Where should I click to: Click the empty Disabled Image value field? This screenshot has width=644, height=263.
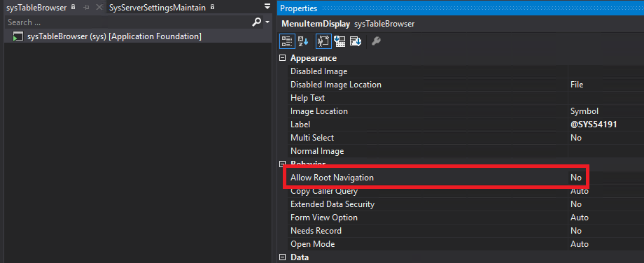pos(606,71)
